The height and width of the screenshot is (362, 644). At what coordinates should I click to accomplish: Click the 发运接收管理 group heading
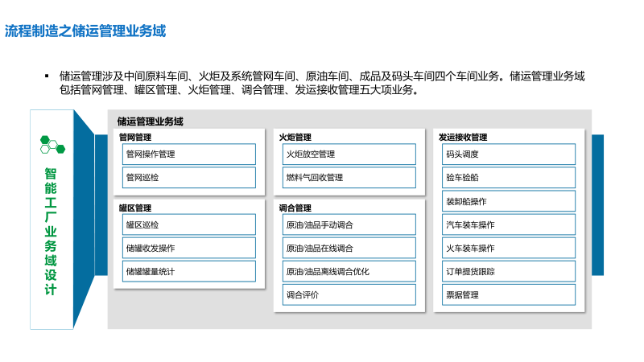click(463, 137)
